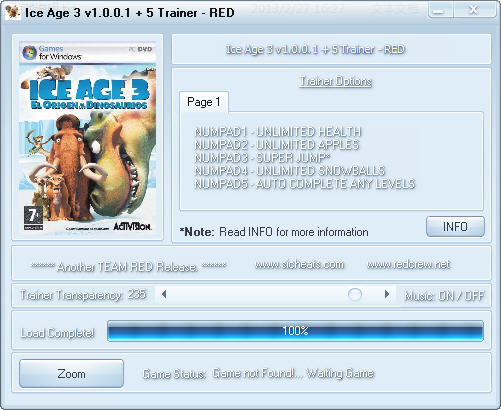The height and width of the screenshot is (410, 501).
Task: Click the 100% load progress bar
Action: coord(295,331)
